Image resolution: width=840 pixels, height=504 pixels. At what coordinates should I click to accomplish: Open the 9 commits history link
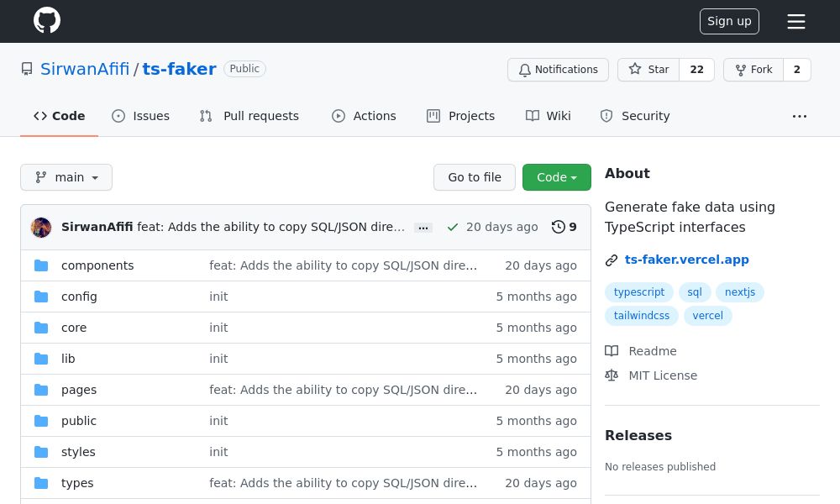pyautogui.click(x=564, y=227)
